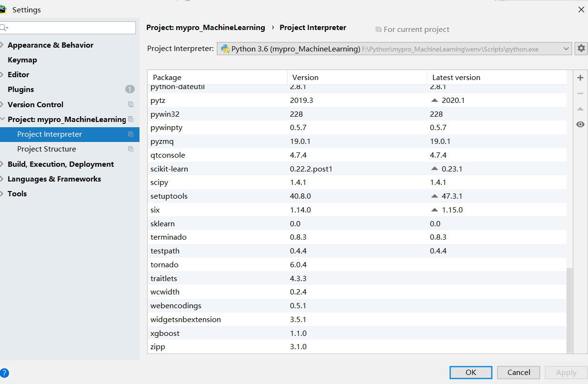Select the testpath package row

tap(357, 251)
